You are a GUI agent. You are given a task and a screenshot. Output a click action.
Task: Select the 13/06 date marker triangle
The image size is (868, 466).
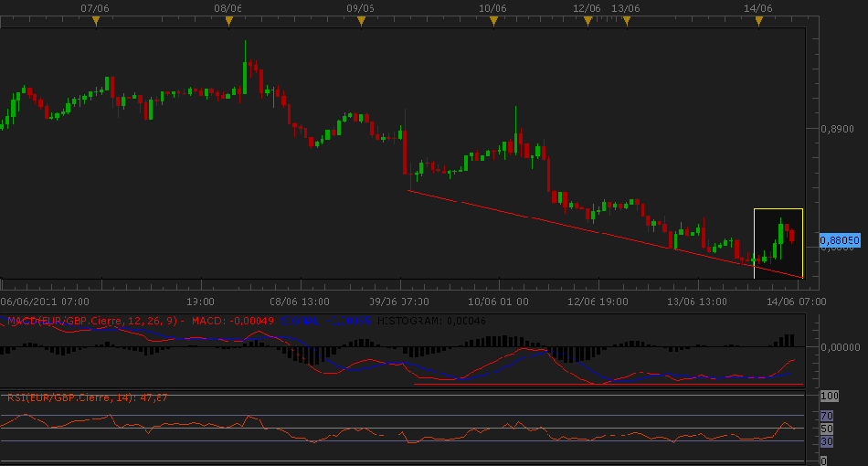tap(626, 20)
